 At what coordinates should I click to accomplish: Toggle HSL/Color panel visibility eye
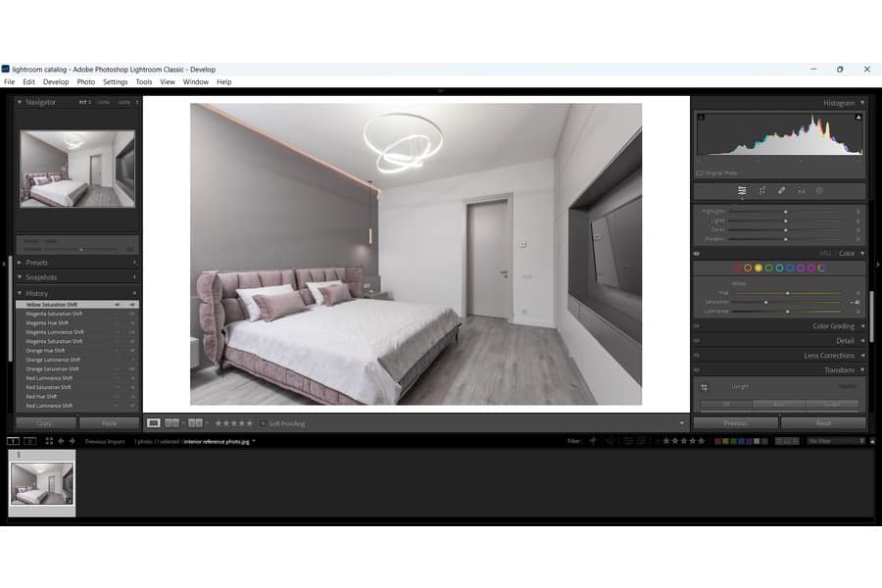(x=697, y=254)
